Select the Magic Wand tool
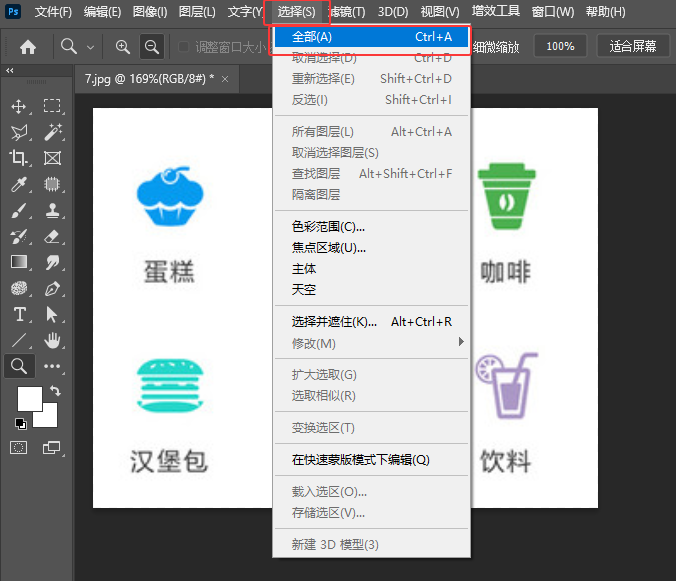Image resolution: width=676 pixels, height=581 pixels. (52, 132)
